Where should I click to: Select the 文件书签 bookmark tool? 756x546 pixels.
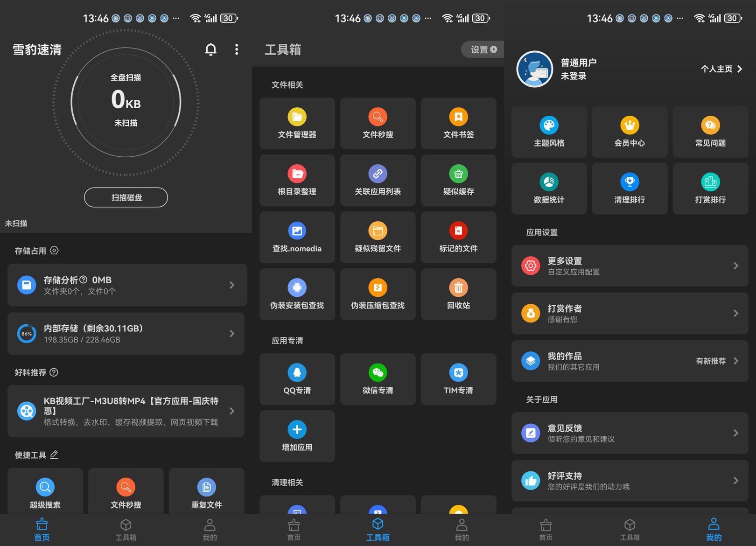(x=458, y=123)
